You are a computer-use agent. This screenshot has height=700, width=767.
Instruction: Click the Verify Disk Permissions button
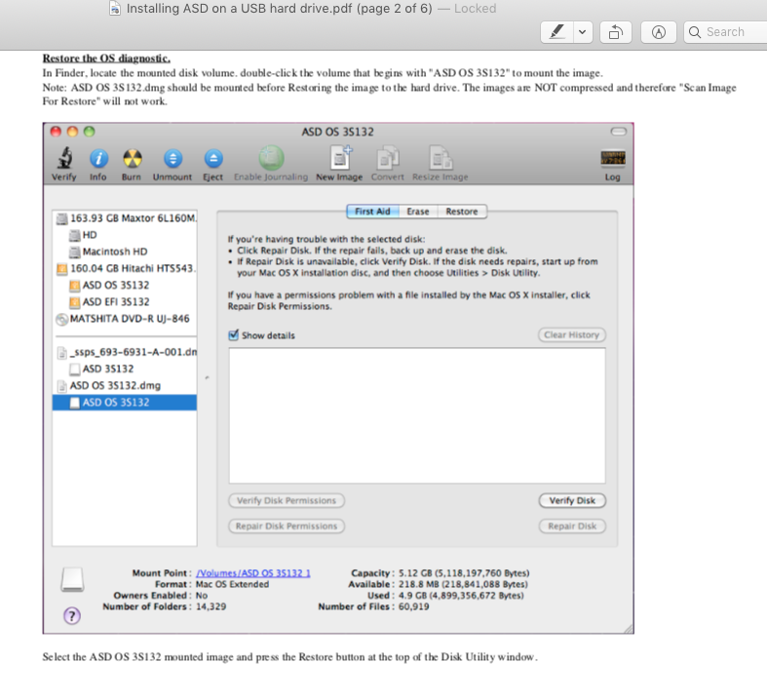[x=287, y=500]
